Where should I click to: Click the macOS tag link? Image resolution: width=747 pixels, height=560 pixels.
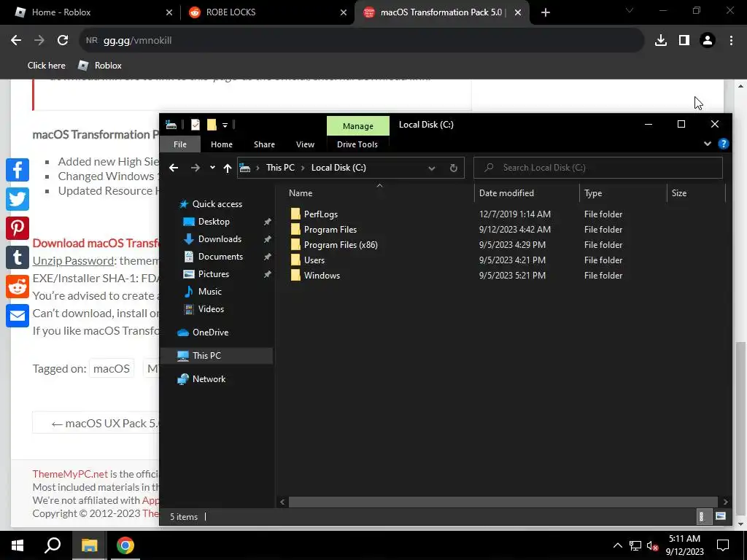point(112,368)
